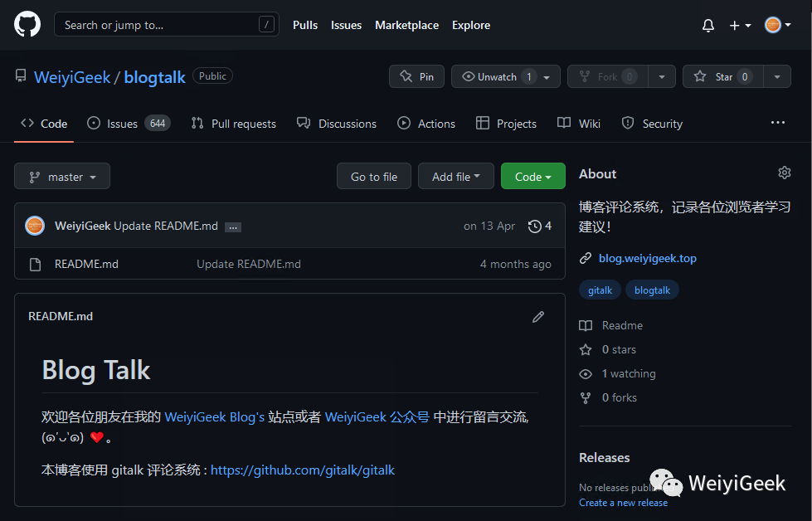Image resolution: width=812 pixels, height=521 pixels.
Task: Focus the Search or jump to field
Action: coord(166,24)
